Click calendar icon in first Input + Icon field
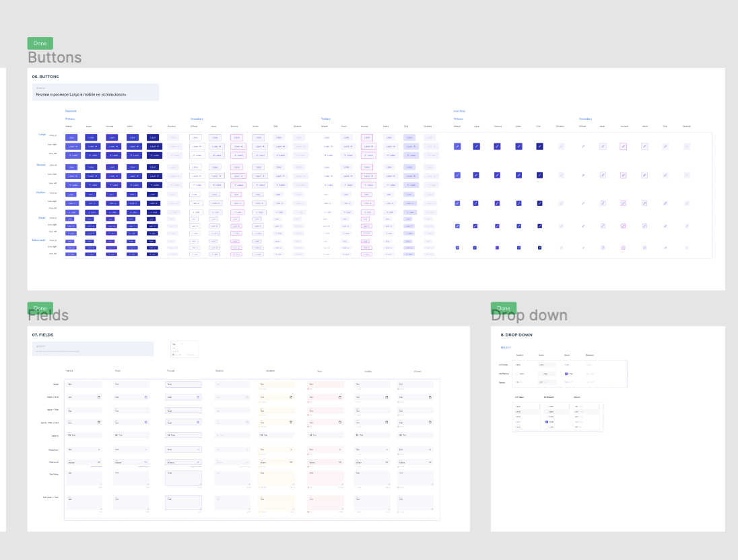Screen dimensions: 738x560 (99, 397)
